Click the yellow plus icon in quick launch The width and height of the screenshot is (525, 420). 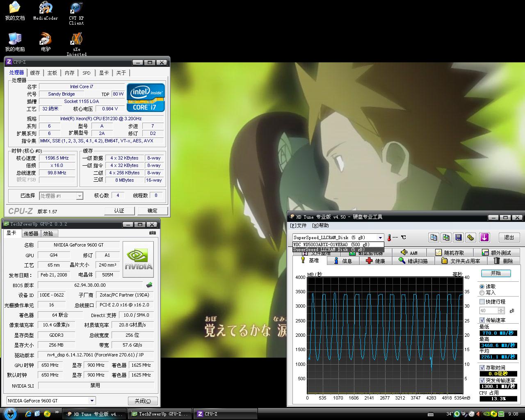pyautogui.click(x=47, y=414)
